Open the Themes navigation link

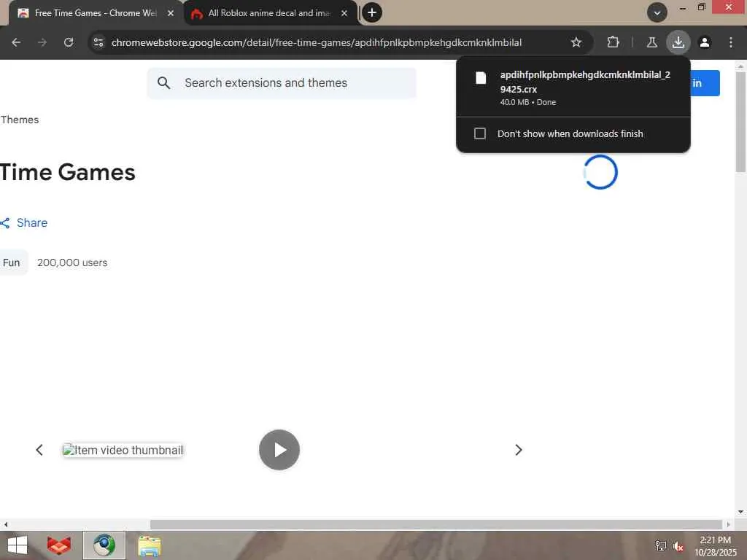point(20,120)
